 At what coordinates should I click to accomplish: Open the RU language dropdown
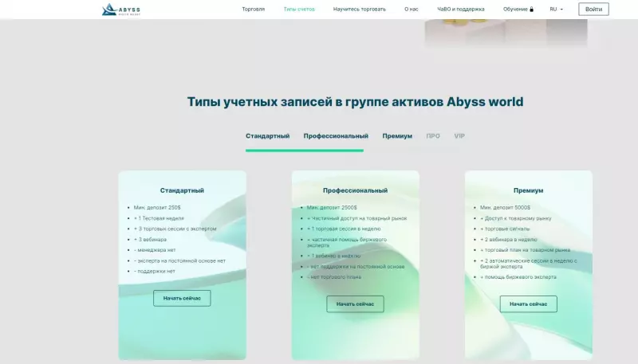click(556, 9)
